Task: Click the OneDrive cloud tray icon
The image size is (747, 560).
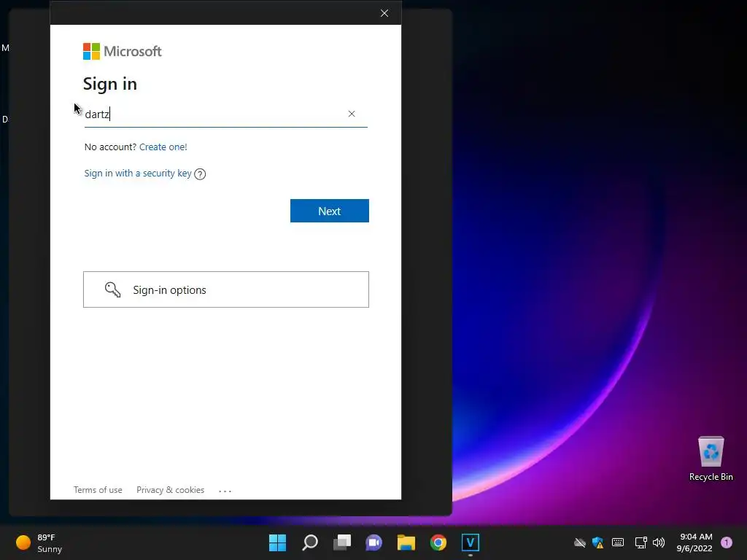Action: (x=580, y=542)
